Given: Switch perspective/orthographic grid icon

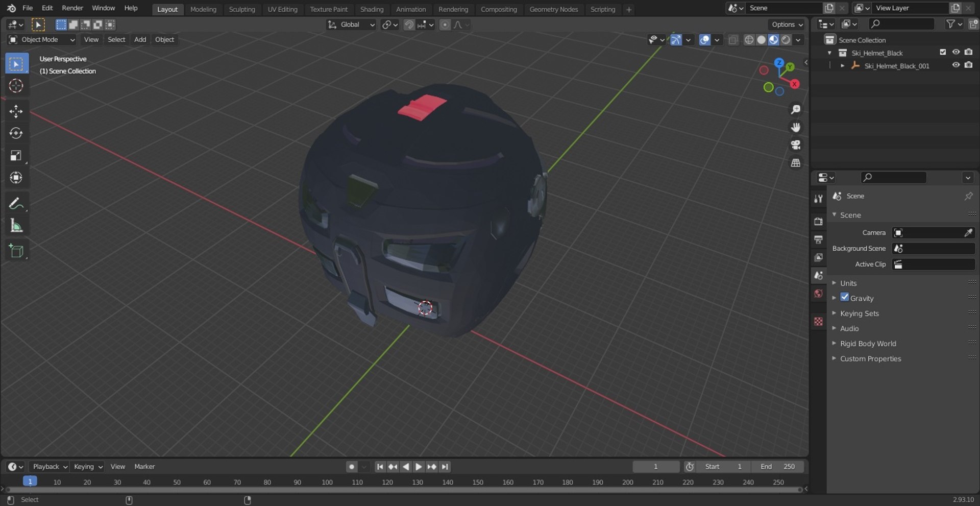Looking at the screenshot, I should (x=795, y=163).
